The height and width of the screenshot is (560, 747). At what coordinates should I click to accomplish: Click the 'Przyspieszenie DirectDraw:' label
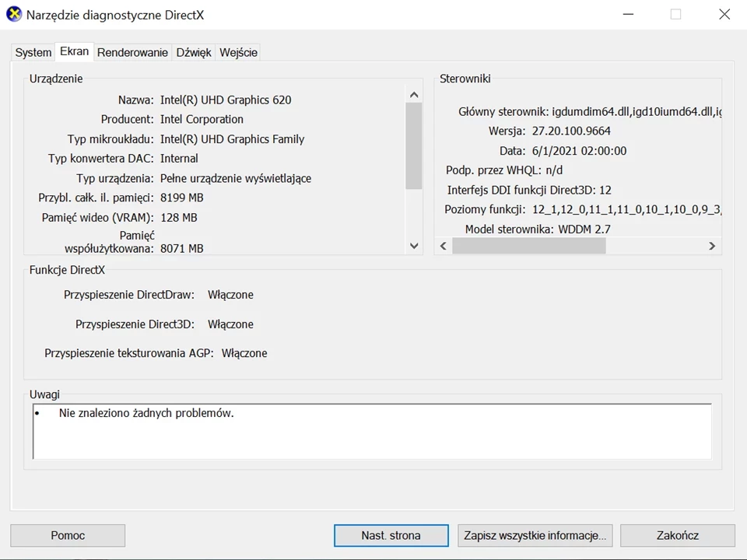point(129,295)
